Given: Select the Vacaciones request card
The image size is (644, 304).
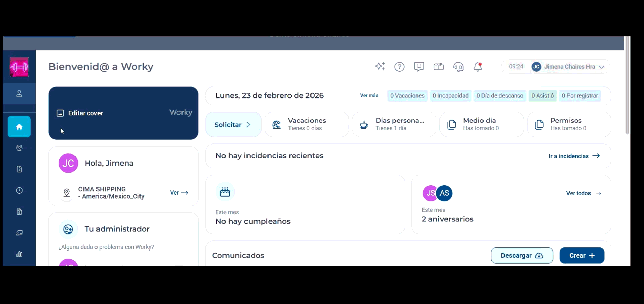Looking at the screenshot, I should [307, 125].
